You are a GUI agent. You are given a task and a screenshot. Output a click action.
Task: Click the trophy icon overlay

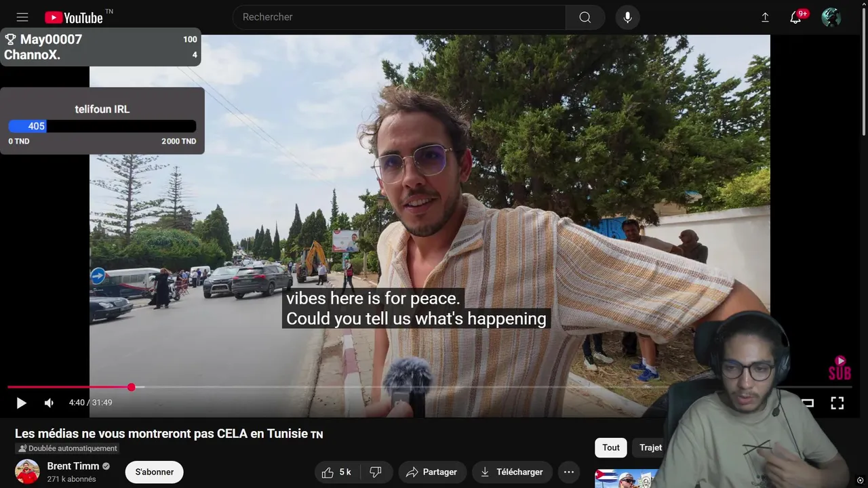[10, 39]
